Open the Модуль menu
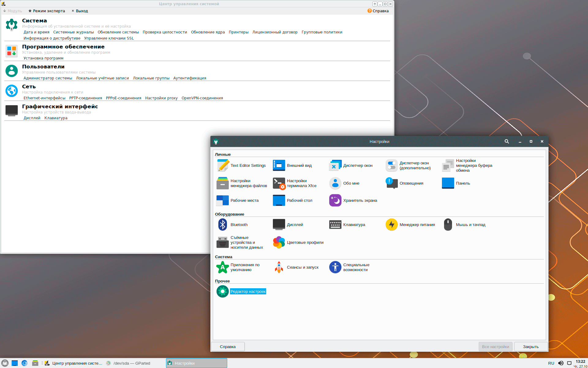The height and width of the screenshot is (368, 588). coord(13,11)
